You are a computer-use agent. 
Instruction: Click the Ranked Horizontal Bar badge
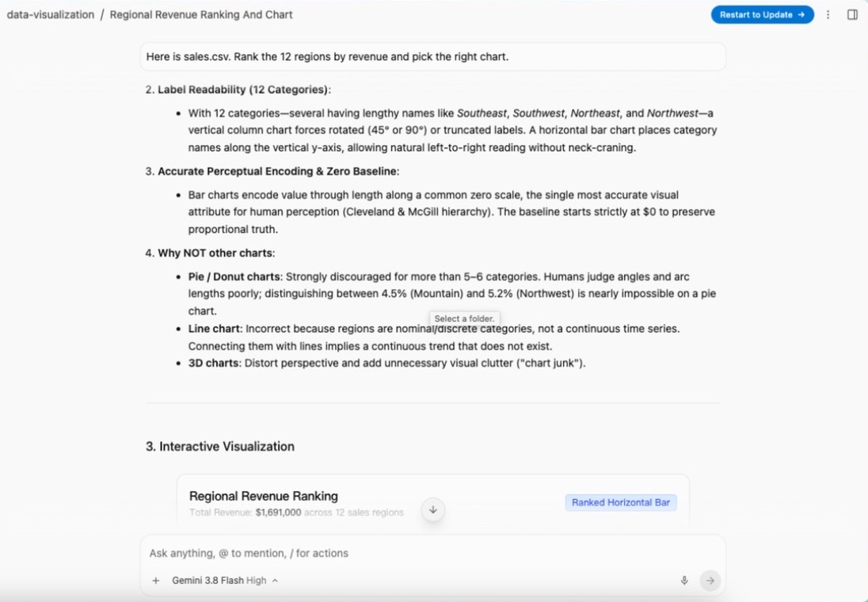(621, 502)
